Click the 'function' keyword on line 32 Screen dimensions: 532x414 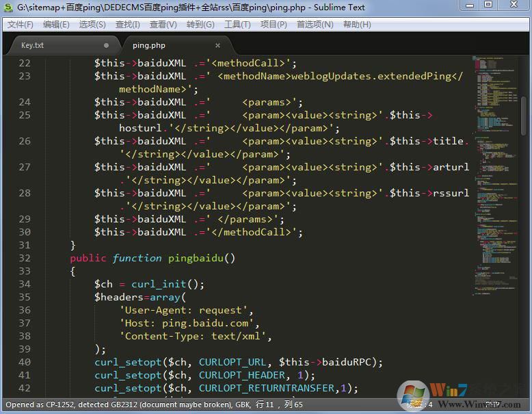[137, 258]
